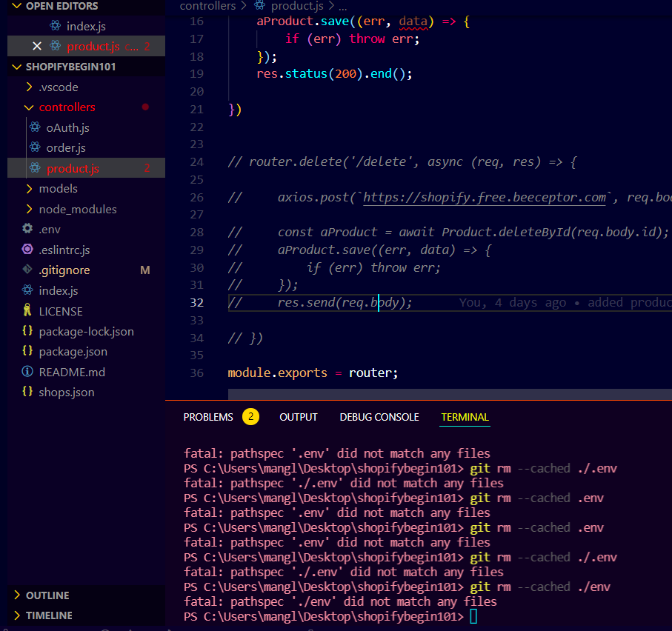The width and height of the screenshot is (672, 631).
Task: Expand the node_modules folder
Action: coord(29,209)
